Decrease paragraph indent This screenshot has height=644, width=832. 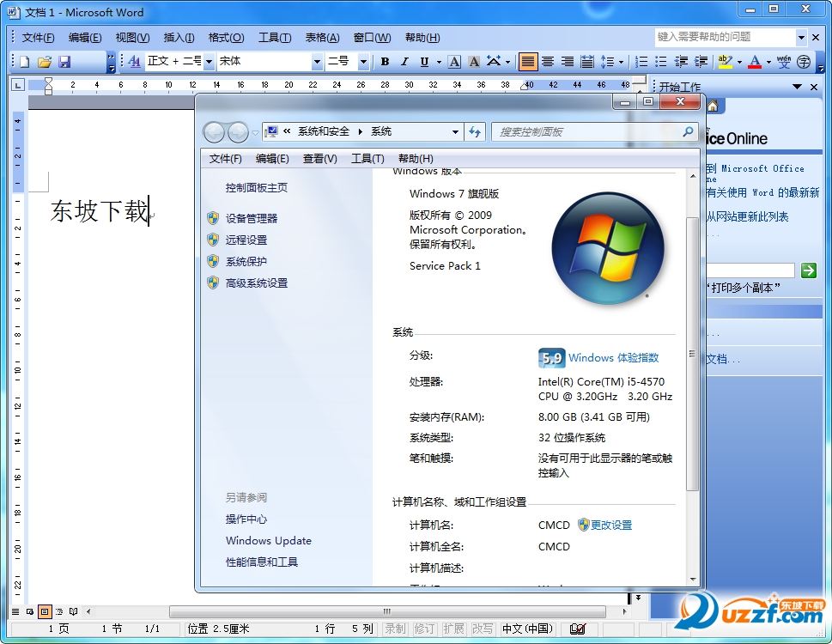[x=681, y=62]
